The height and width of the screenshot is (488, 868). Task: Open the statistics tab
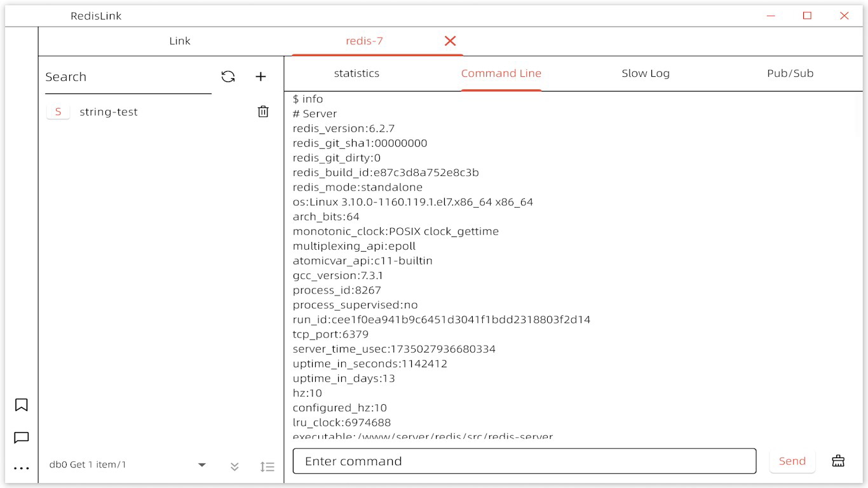point(356,74)
